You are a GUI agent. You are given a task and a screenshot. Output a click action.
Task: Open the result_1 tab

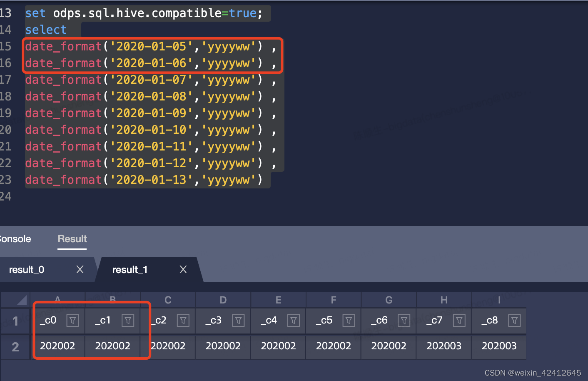tap(130, 270)
